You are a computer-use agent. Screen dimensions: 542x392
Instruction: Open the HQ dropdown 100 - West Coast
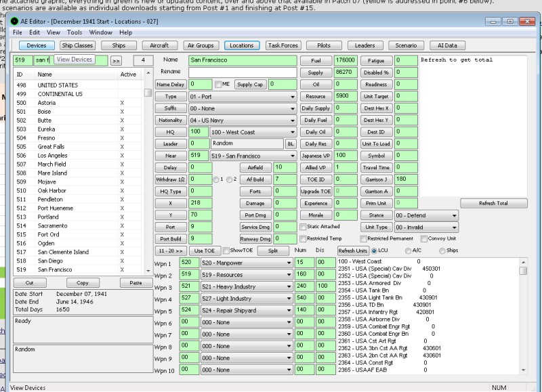coord(253,132)
